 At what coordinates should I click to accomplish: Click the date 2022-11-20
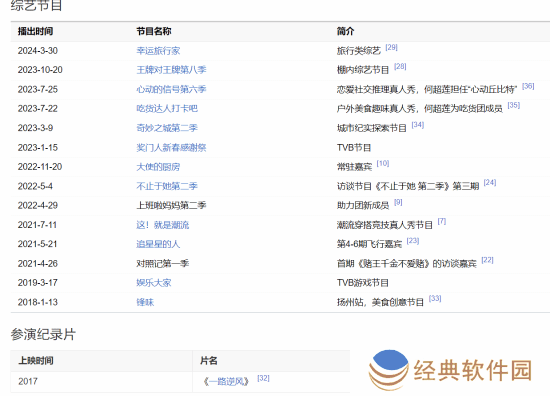click(x=40, y=167)
